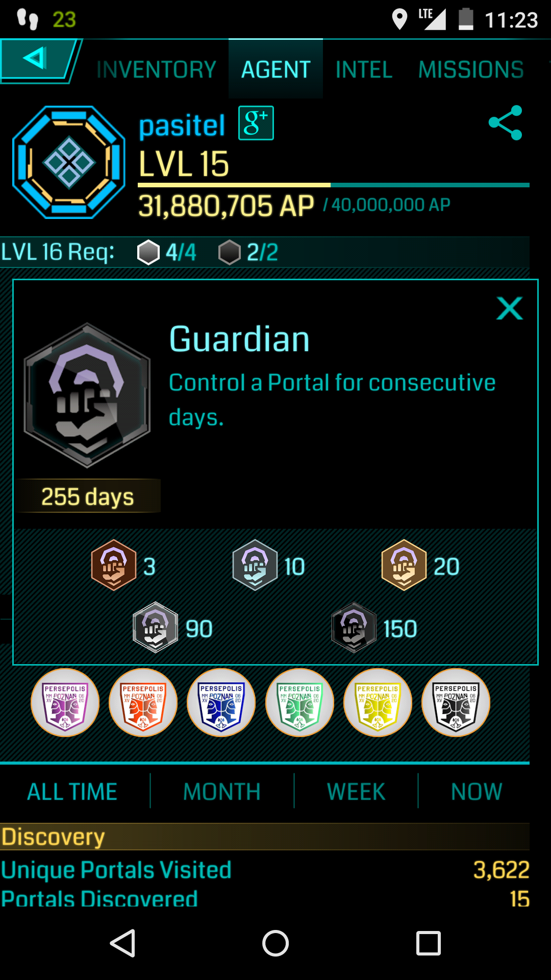The image size is (551, 980).
Task: Show All Time stats
Action: (72, 792)
